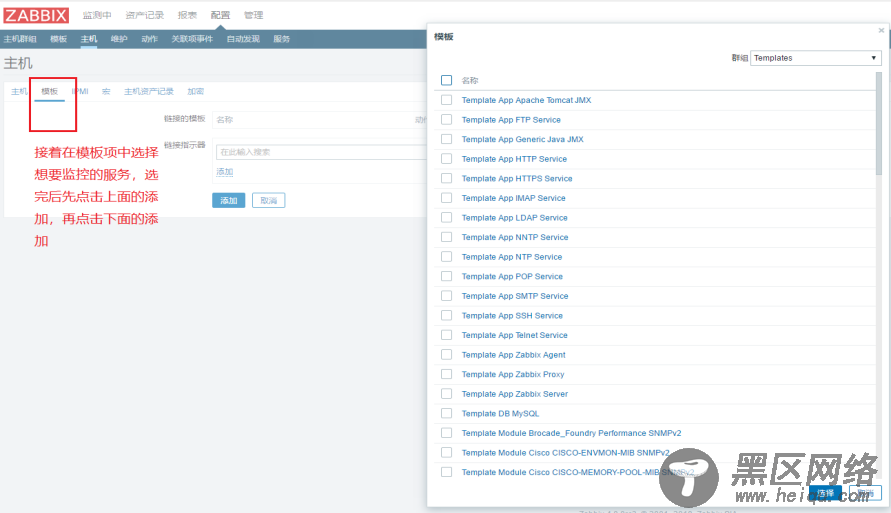Check Template Module Brocade_Foundry Performance box

(x=447, y=433)
